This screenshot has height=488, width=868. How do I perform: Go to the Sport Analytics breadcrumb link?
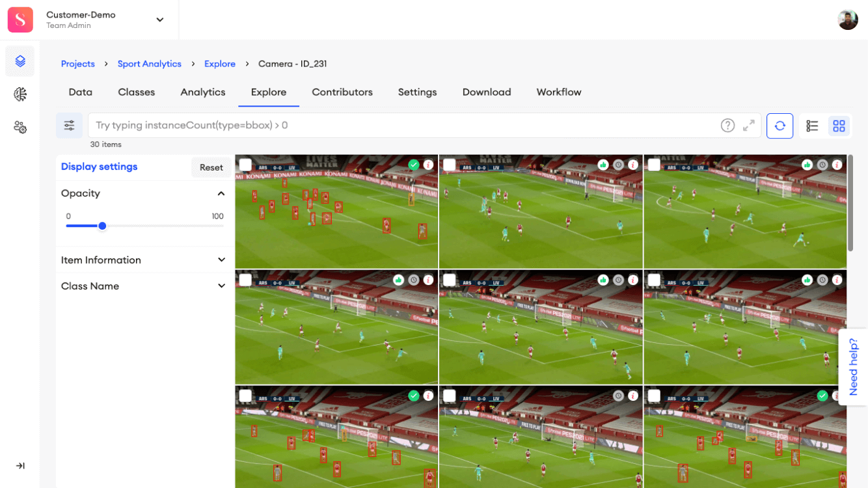tap(150, 64)
